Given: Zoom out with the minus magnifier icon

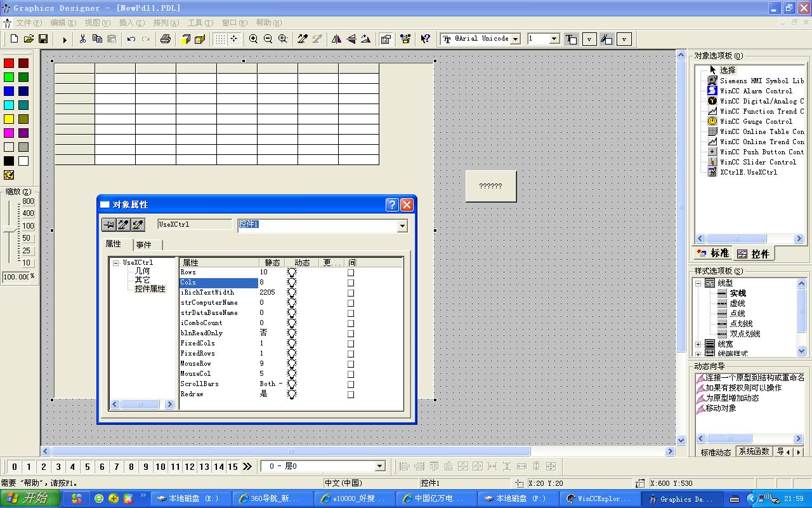Looking at the screenshot, I should [x=268, y=39].
